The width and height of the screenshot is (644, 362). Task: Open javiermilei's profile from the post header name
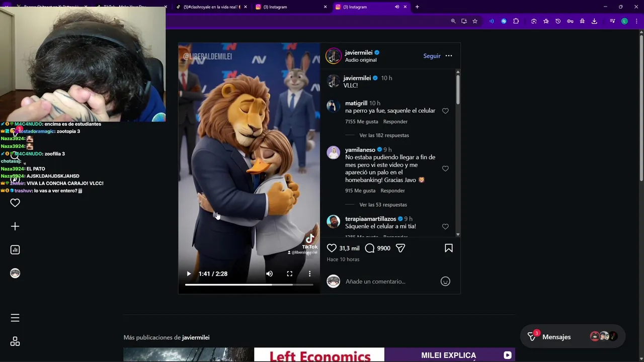(x=359, y=52)
